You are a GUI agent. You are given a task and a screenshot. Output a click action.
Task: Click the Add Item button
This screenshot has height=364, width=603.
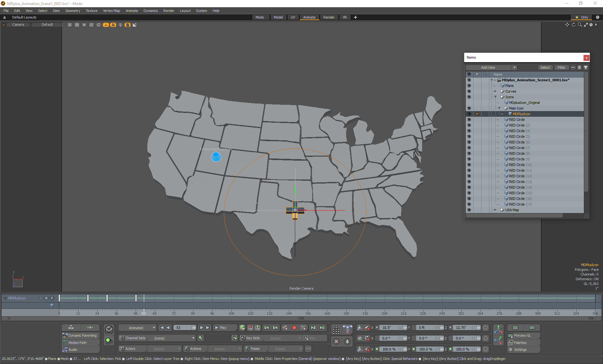point(488,67)
